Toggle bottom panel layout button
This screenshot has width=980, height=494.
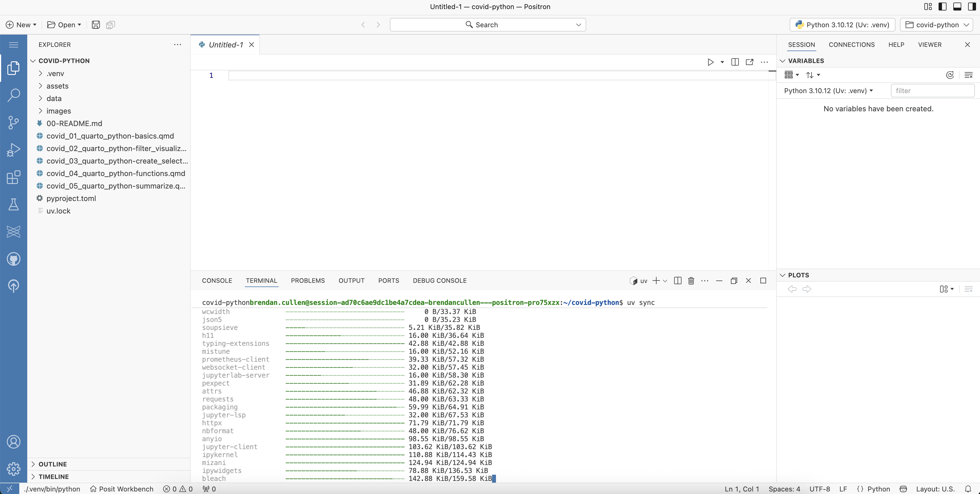click(957, 7)
